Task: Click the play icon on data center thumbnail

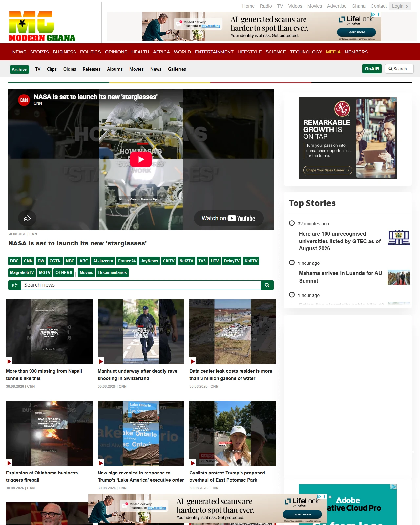Action: (x=193, y=361)
